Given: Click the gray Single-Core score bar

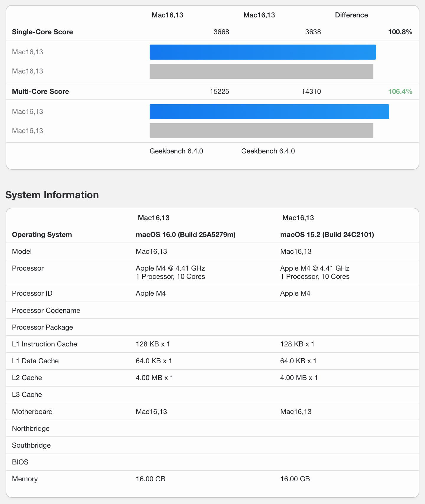Looking at the screenshot, I should tap(261, 71).
